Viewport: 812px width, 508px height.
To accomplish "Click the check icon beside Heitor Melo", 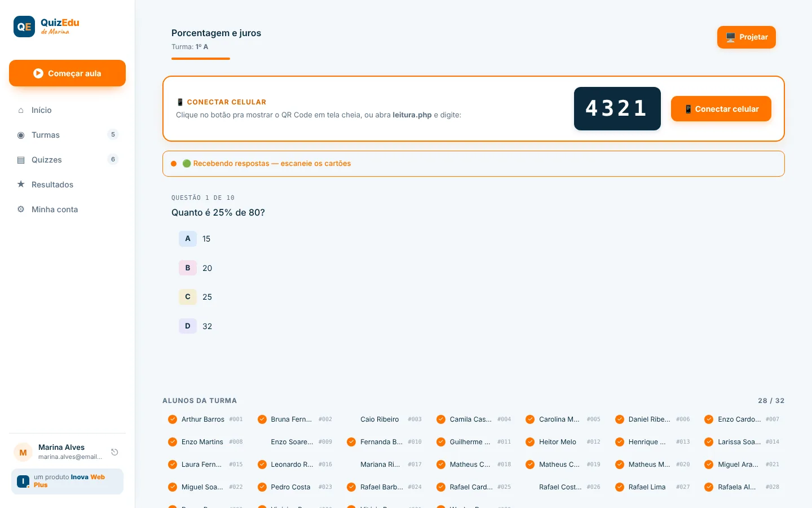I will [x=530, y=442].
